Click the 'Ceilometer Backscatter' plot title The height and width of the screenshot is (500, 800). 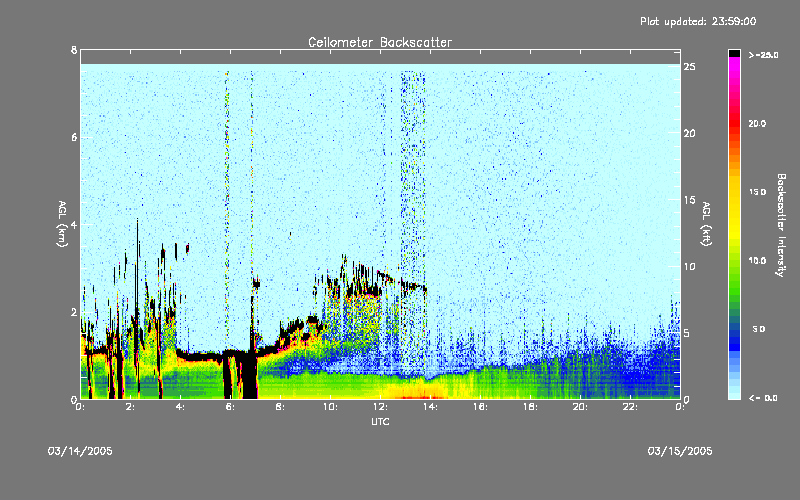pyautogui.click(x=380, y=42)
